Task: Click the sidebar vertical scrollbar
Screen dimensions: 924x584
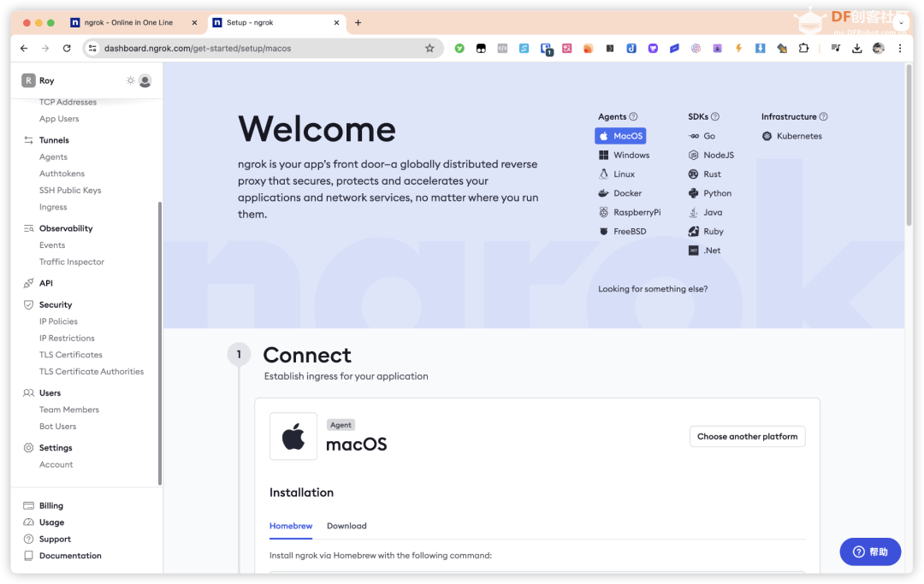Action: pos(160,343)
